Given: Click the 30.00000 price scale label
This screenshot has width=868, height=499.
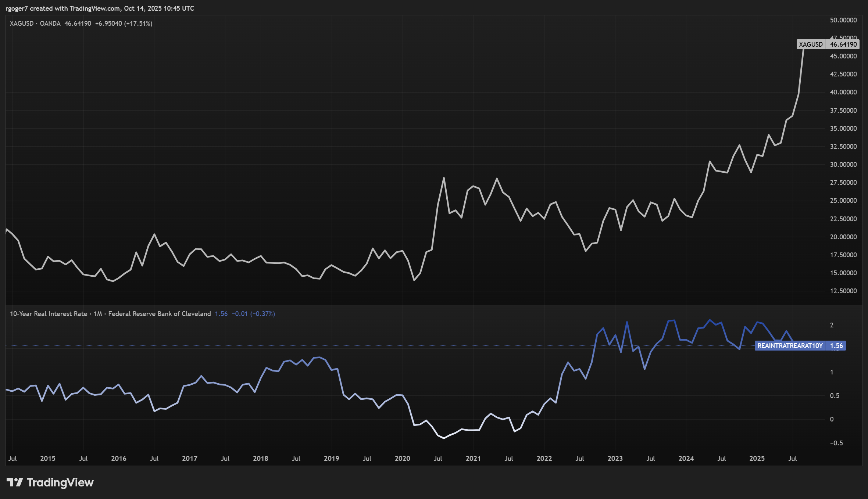Looking at the screenshot, I should (843, 165).
